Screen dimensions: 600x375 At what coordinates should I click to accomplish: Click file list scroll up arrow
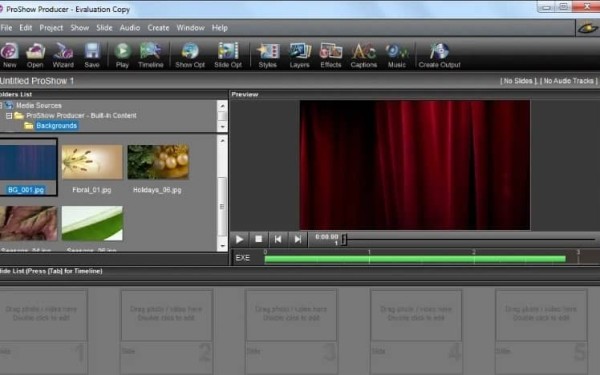(x=222, y=141)
